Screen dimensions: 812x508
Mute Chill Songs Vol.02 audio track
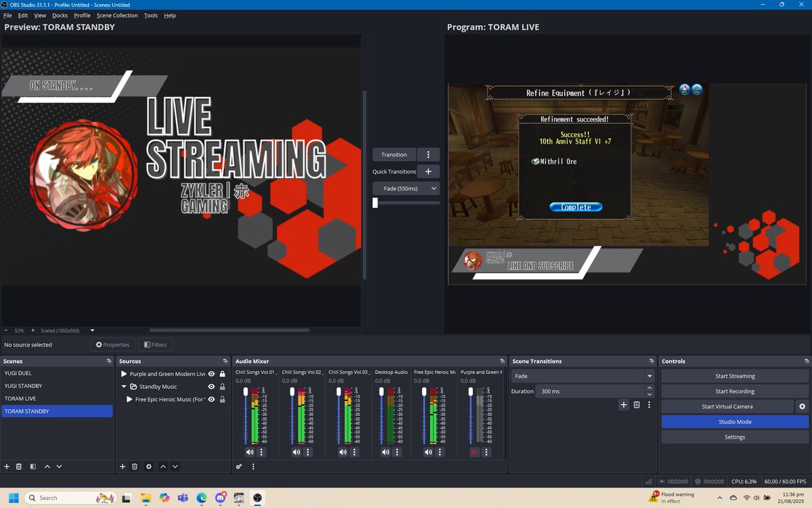click(x=296, y=452)
